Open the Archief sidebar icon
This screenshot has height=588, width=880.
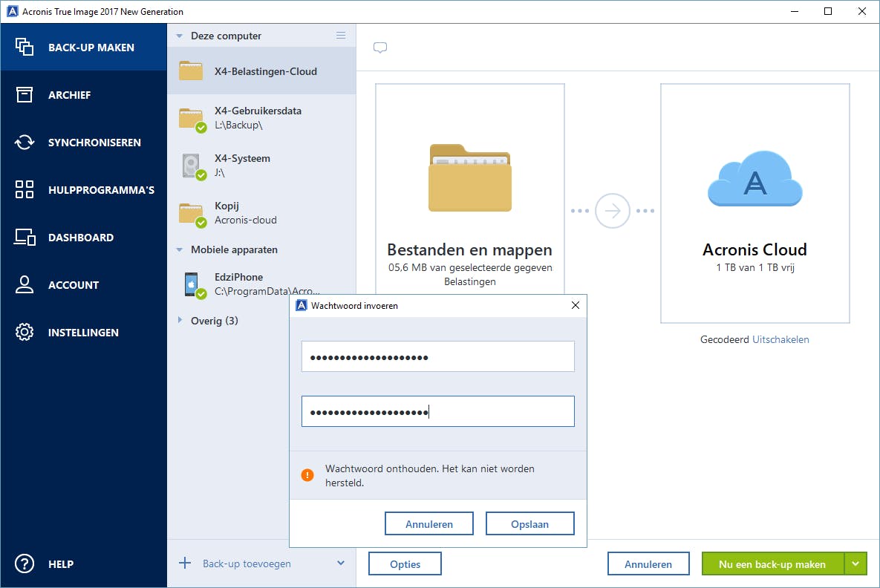coord(24,94)
